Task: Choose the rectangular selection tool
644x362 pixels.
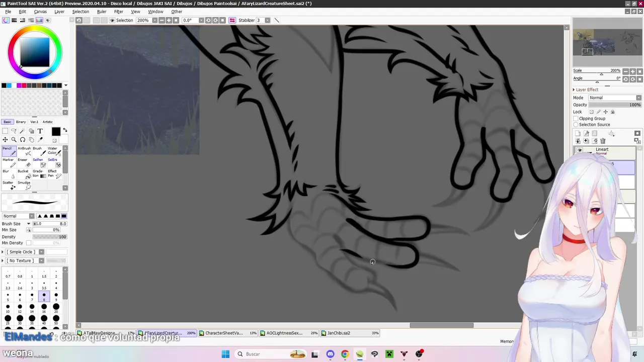Action: pyautogui.click(x=5, y=131)
